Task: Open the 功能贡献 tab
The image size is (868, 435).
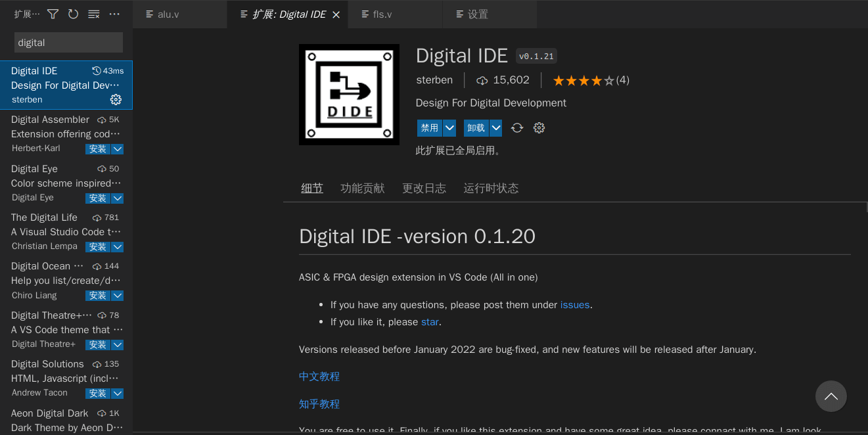Action: (x=363, y=189)
